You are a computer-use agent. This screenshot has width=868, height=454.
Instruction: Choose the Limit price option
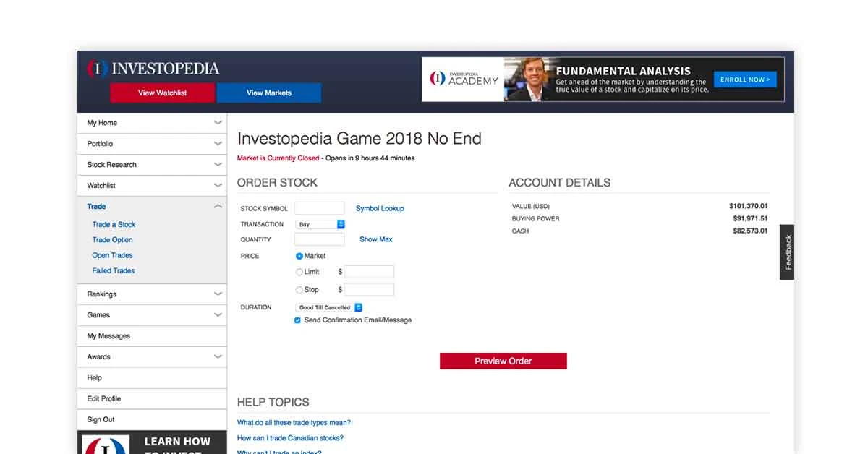tap(299, 272)
